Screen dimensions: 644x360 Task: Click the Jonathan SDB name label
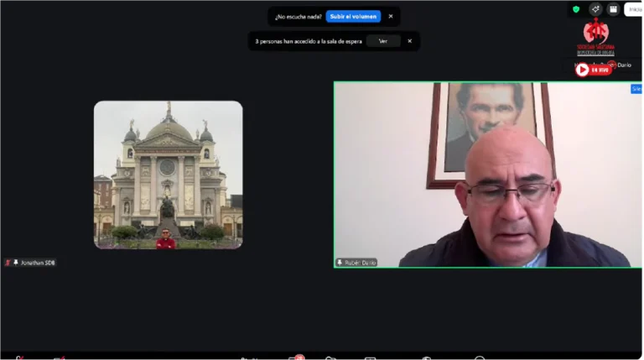pos(38,263)
